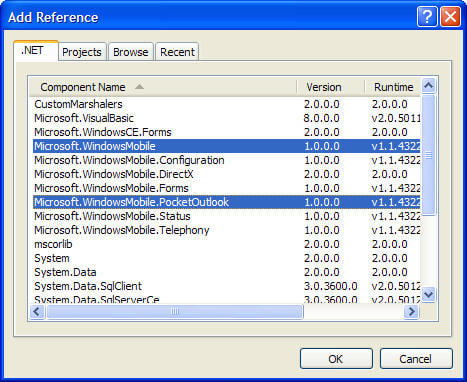The image size is (467, 382).
Task: Click version 3.0.3600.0 of System.Data.SqlClient
Action: (330, 286)
